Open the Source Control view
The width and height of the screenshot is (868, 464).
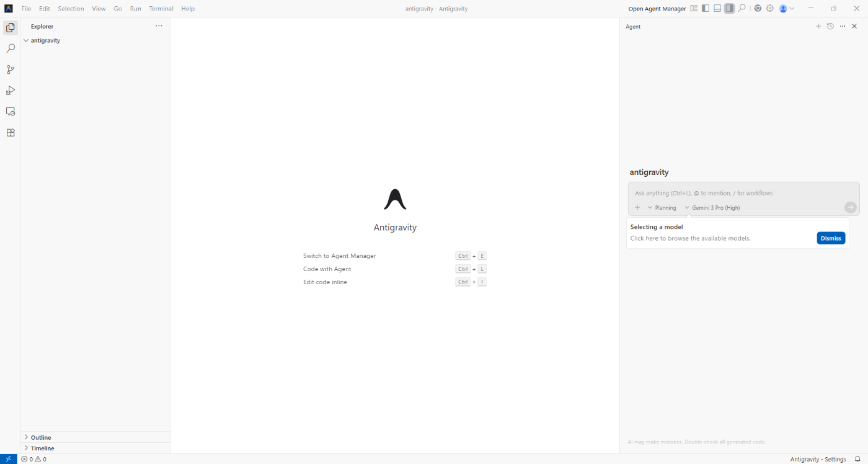[x=11, y=69]
